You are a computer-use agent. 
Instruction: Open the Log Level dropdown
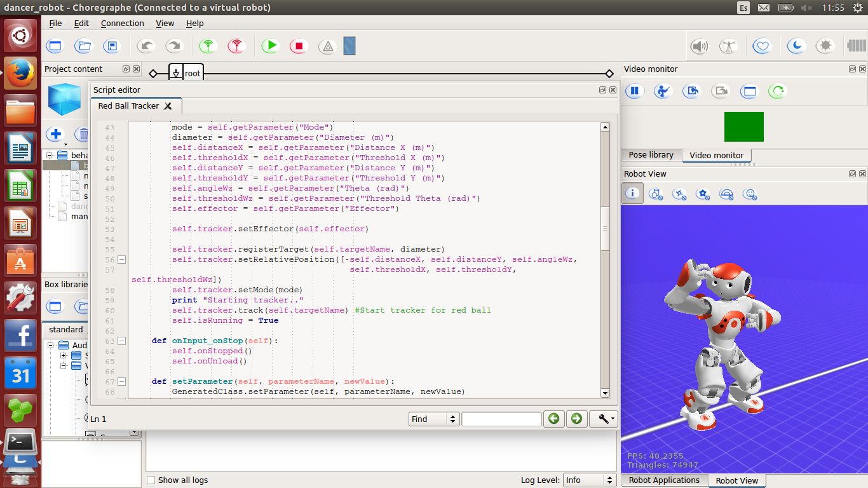590,480
